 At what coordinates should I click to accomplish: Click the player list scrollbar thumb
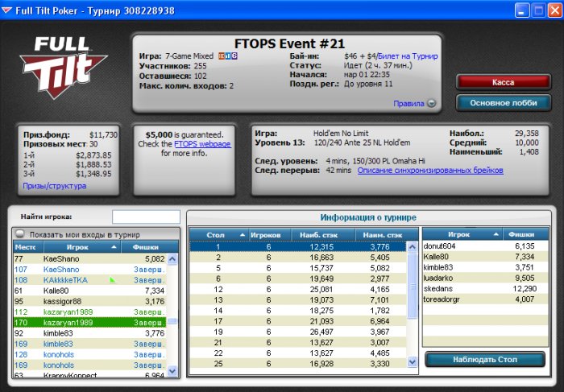(x=172, y=321)
